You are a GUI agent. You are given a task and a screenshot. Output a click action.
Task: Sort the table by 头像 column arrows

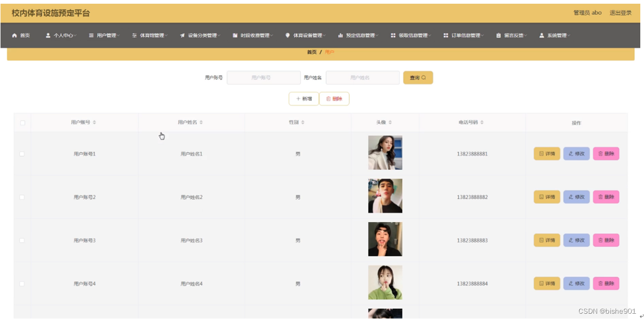coord(390,122)
